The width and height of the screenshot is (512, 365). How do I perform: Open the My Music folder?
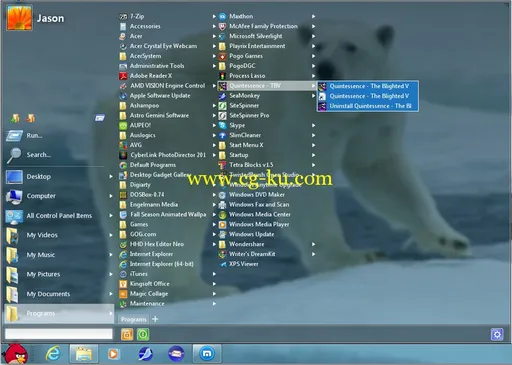click(x=59, y=255)
